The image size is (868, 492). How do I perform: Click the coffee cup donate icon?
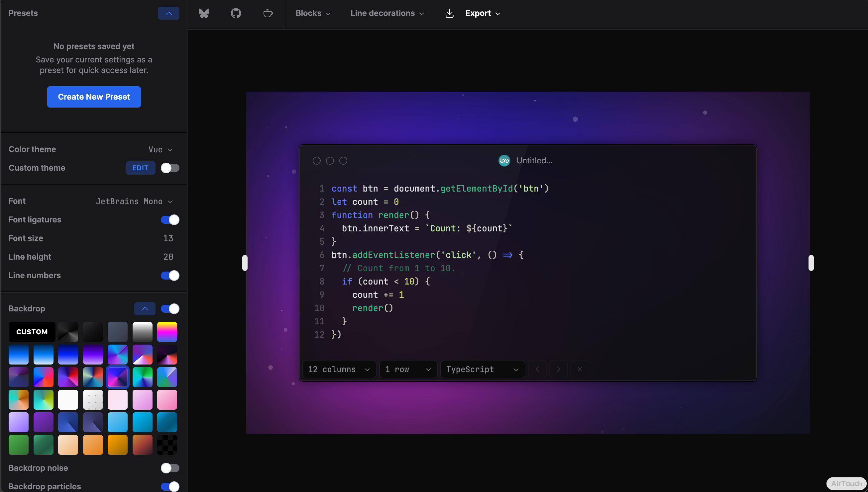pos(268,13)
